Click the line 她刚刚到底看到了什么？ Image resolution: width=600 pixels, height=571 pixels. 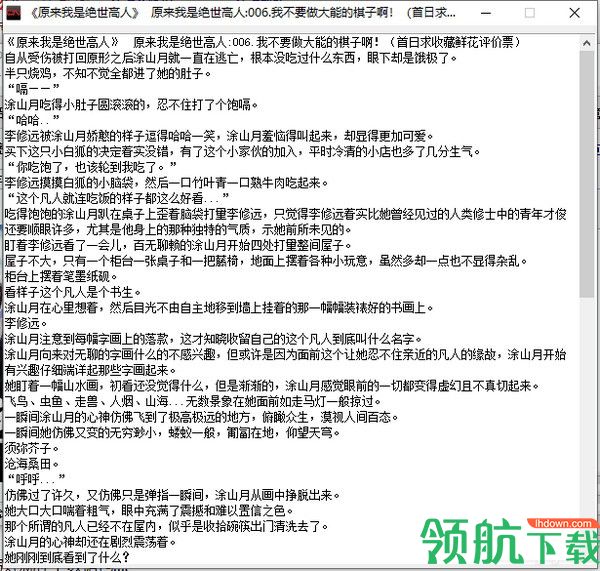[x=67, y=557]
